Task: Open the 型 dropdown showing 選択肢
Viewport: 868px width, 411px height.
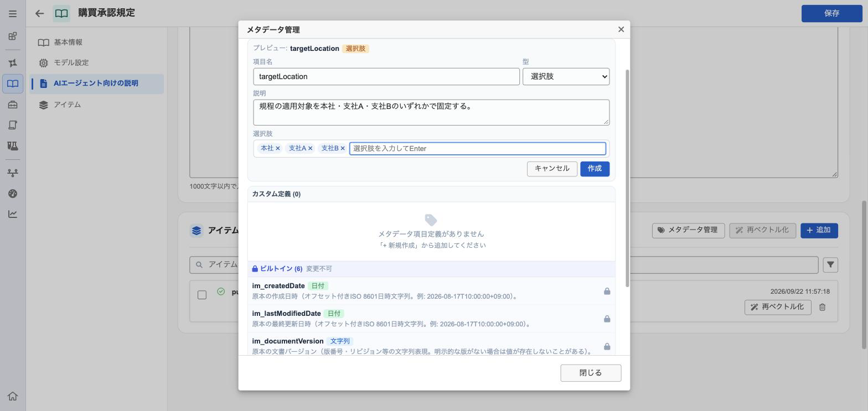Action: [566, 76]
